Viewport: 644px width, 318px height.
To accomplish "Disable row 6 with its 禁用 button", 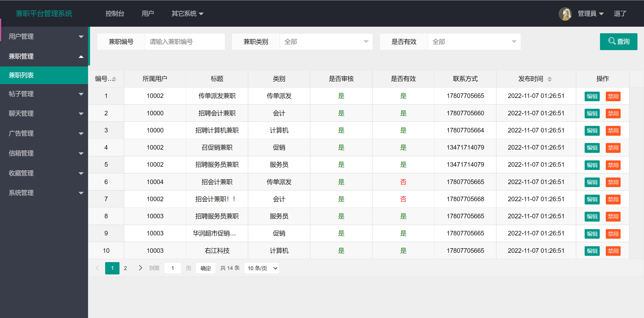I will click(x=613, y=182).
